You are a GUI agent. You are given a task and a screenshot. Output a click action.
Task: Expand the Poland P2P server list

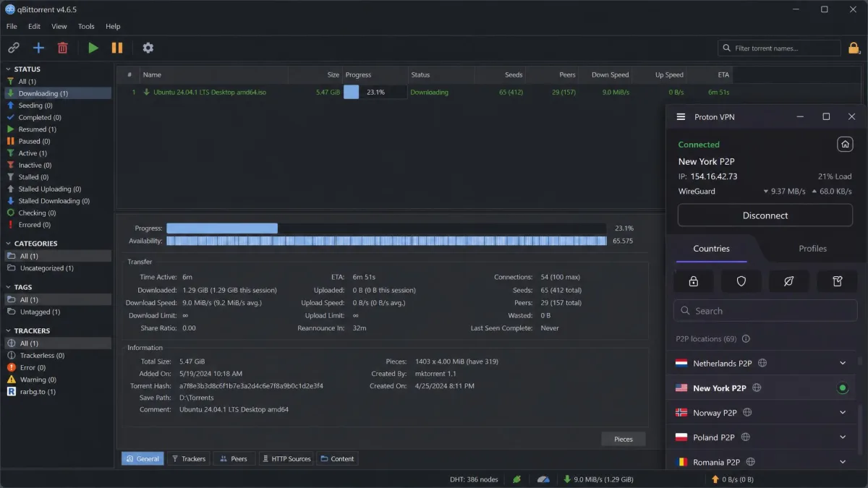[843, 437]
